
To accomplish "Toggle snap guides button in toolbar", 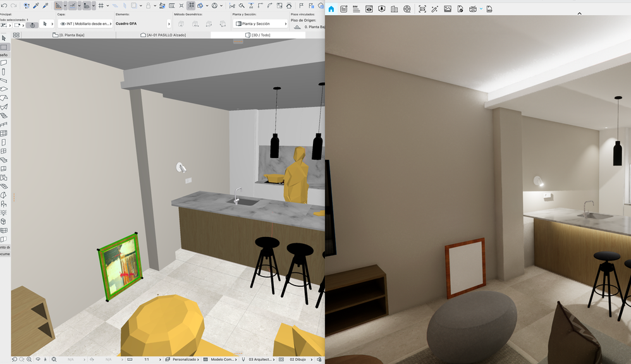I will coord(73,6).
